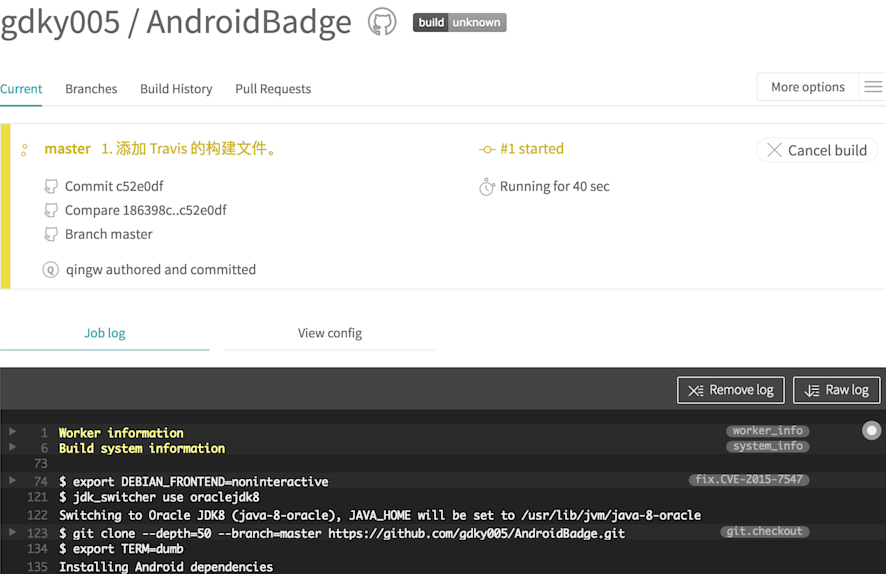Click the worker_info log tag
The image size is (886, 574).
click(x=767, y=430)
